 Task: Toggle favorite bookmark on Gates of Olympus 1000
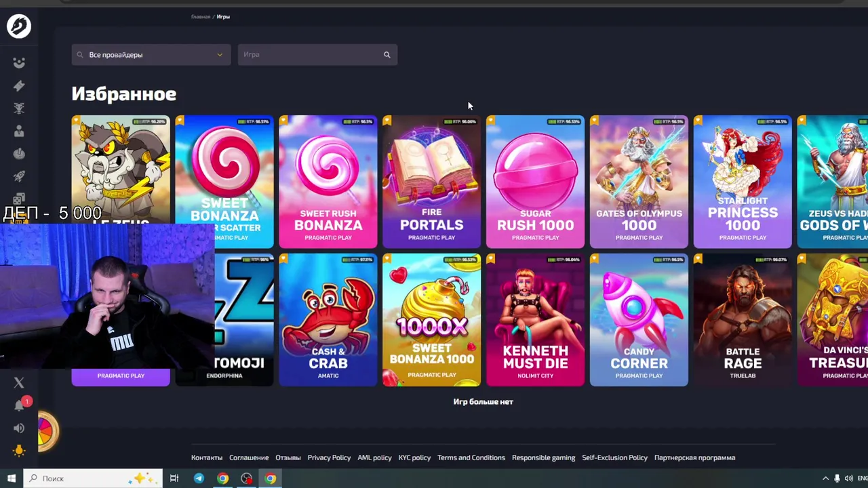point(595,121)
